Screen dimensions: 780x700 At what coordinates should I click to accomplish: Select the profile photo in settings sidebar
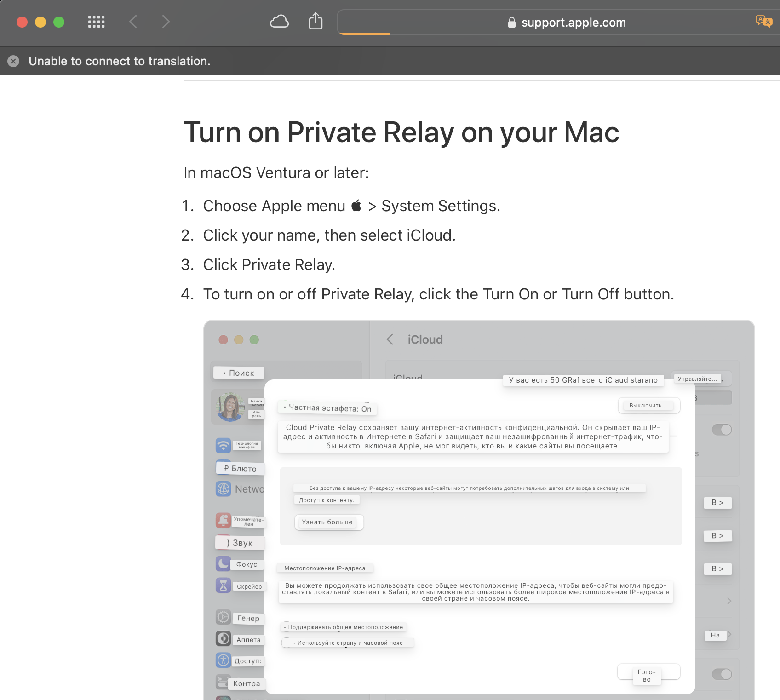coord(231,407)
